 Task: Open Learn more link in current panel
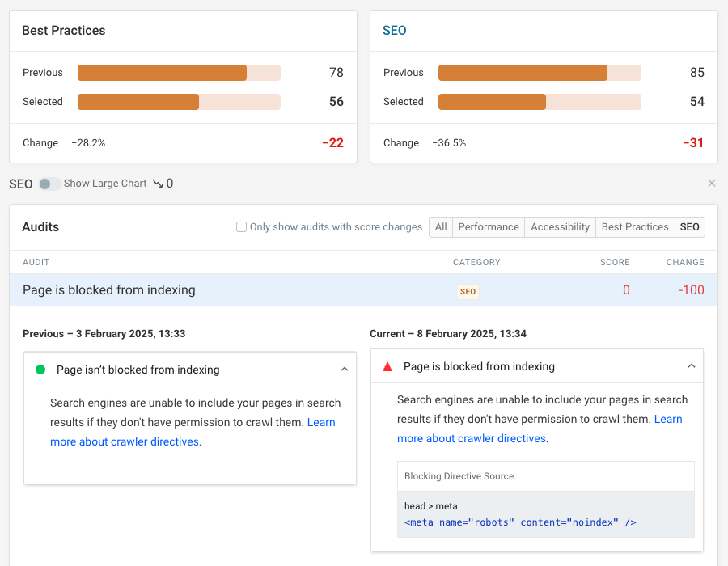[668, 419]
